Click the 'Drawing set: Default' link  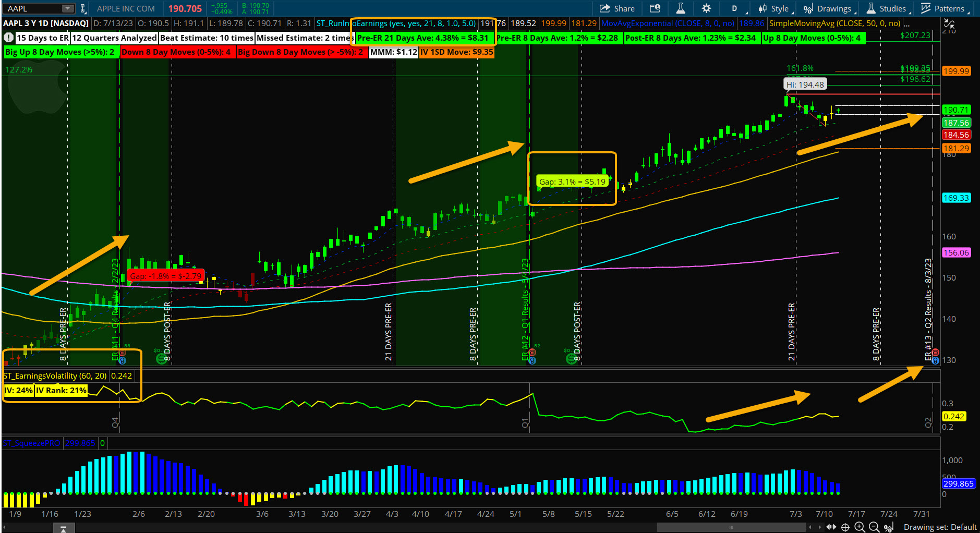pyautogui.click(x=940, y=527)
